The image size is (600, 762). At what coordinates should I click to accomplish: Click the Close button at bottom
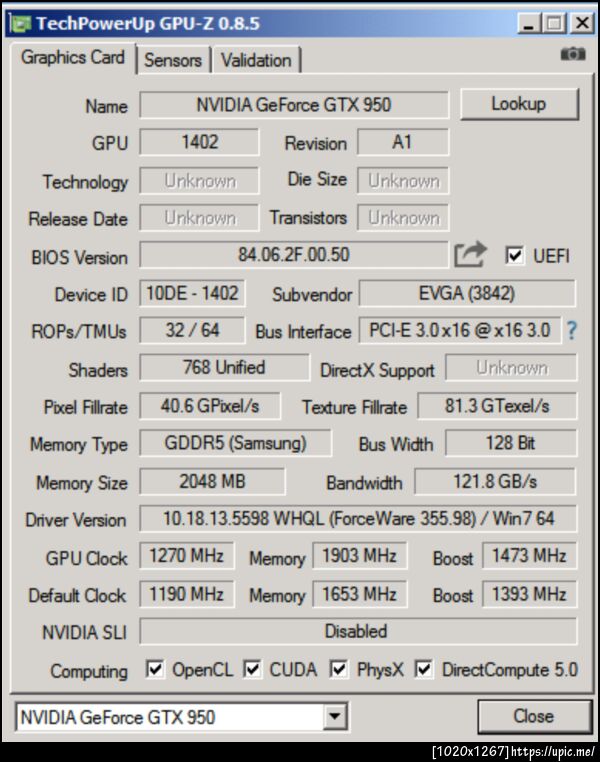point(534,716)
